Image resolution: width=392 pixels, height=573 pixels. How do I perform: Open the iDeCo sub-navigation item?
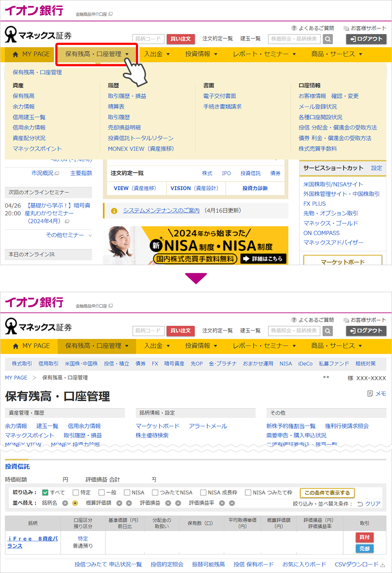pos(305,363)
